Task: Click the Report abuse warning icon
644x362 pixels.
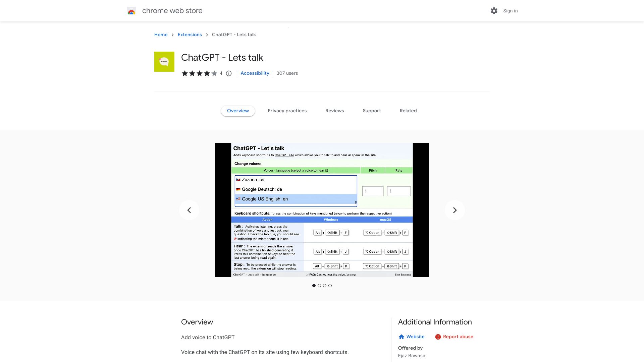Action: pyautogui.click(x=437, y=337)
